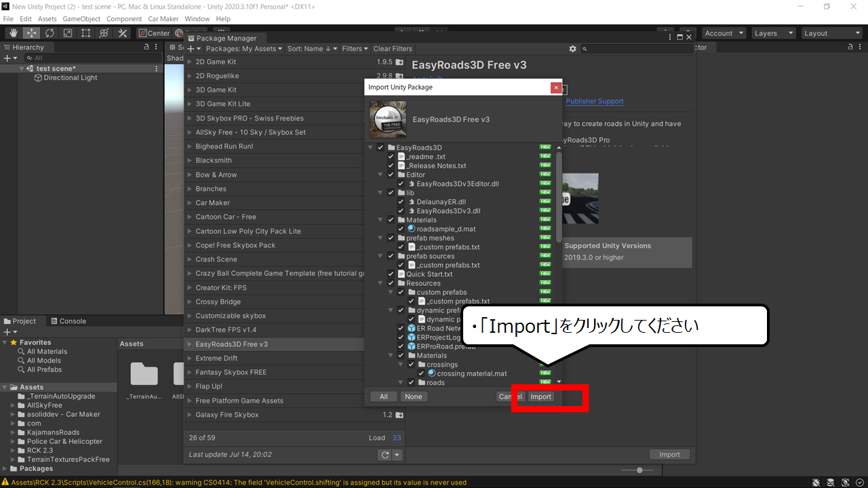The height and width of the screenshot is (488, 868).
Task: Open the Window menu
Action: click(197, 19)
